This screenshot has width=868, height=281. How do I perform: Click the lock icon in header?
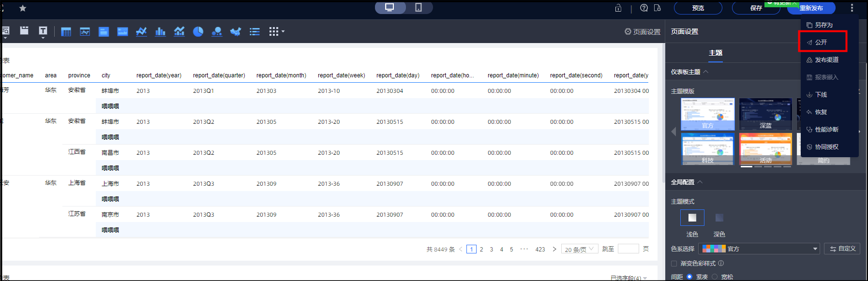(x=618, y=8)
